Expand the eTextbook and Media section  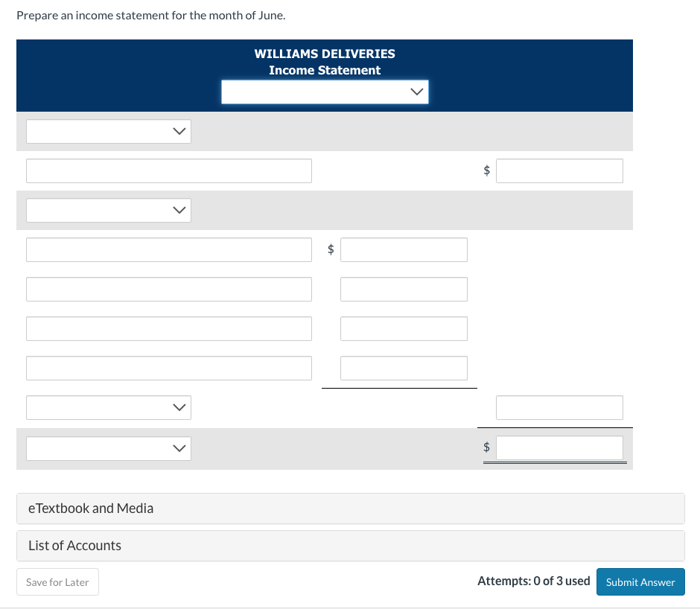350,508
